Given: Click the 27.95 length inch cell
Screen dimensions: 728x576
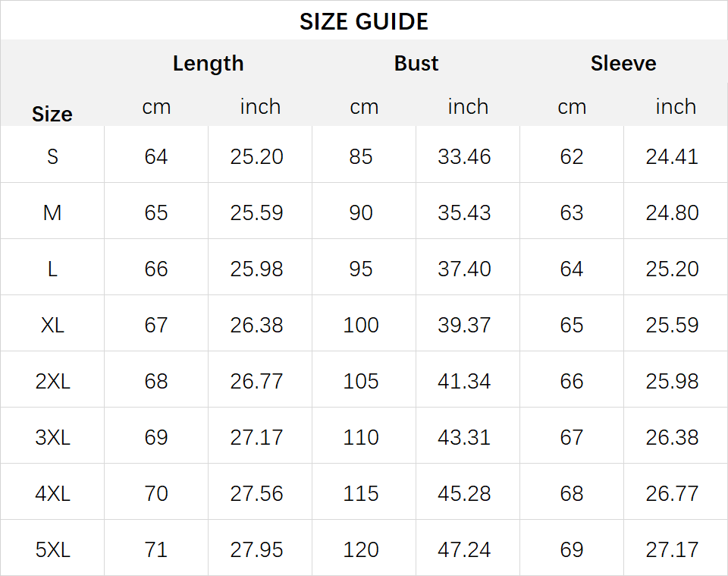Looking at the screenshot, I should [x=256, y=550].
